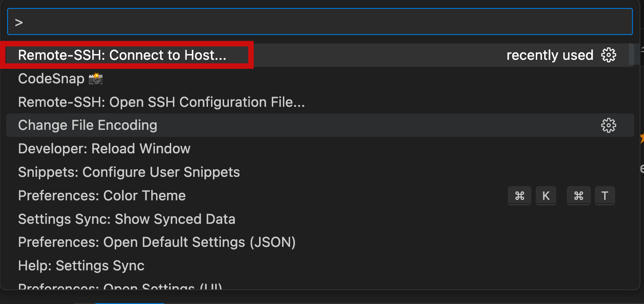Open Remote-SSH: Open SSH Configuration File
Image resolution: width=644 pixels, height=304 pixels.
(x=320, y=102)
